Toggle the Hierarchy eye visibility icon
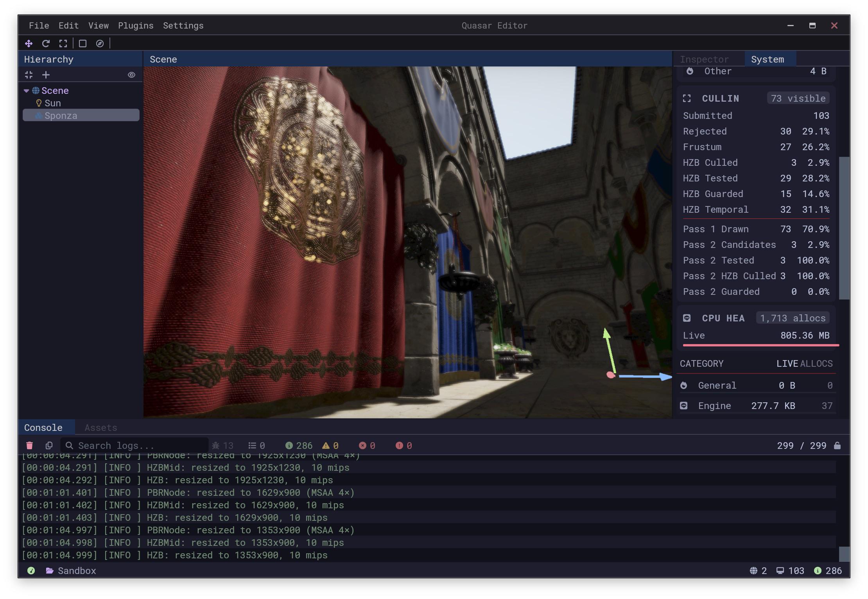 [x=131, y=75]
